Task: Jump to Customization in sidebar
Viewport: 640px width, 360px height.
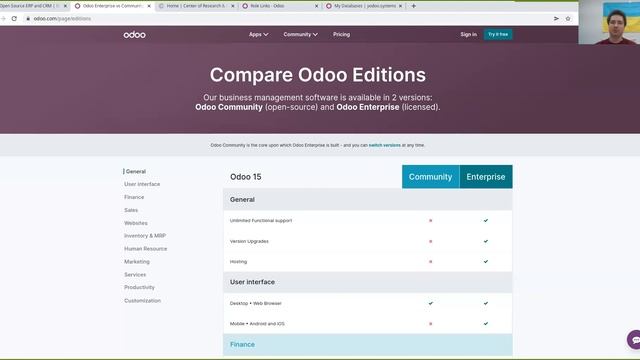Action: coord(142,301)
